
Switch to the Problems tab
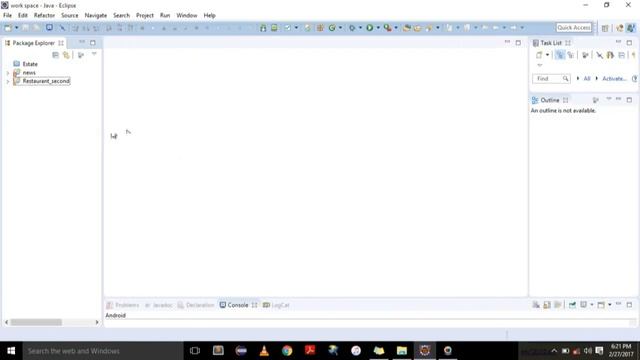tap(123, 305)
